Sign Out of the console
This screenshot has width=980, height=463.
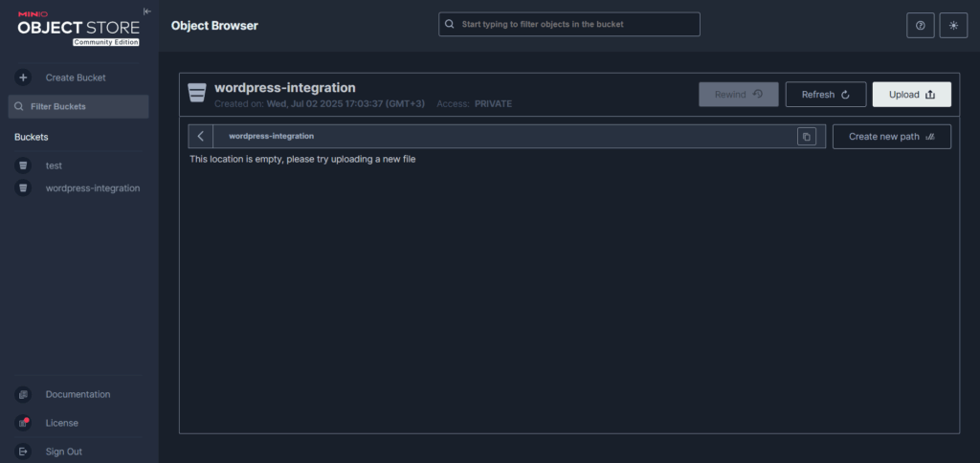pyautogui.click(x=64, y=452)
